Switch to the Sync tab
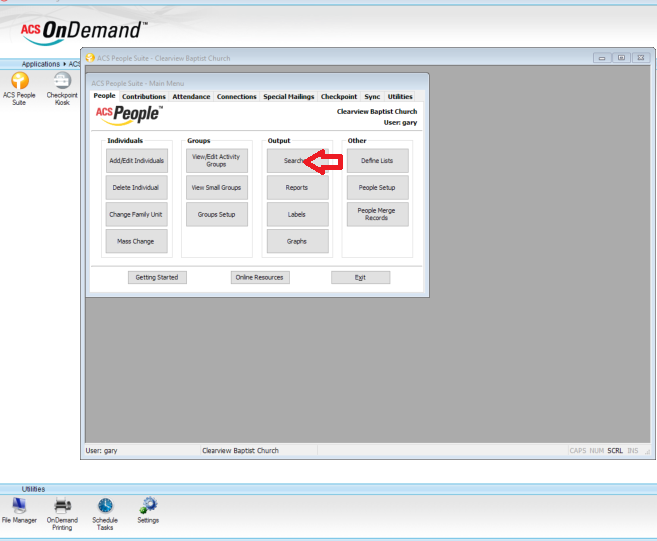The height and width of the screenshot is (541, 657). [372, 96]
